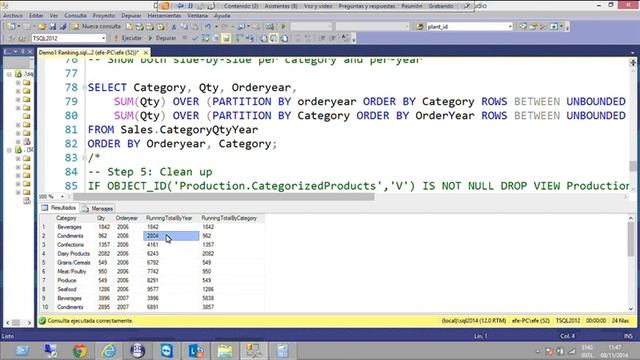The height and width of the screenshot is (360, 640).
Task: Run the query with Ejecutar
Action: [x=128, y=38]
